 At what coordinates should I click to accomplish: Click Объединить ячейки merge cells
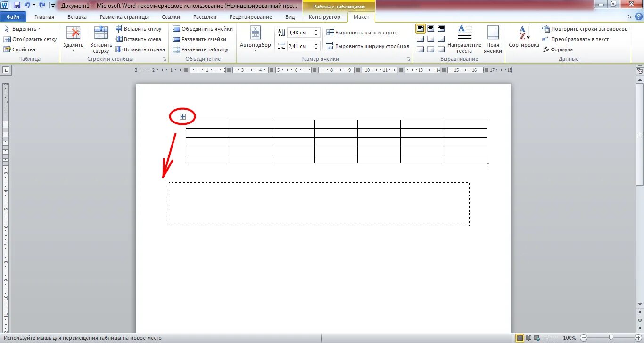pos(203,29)
